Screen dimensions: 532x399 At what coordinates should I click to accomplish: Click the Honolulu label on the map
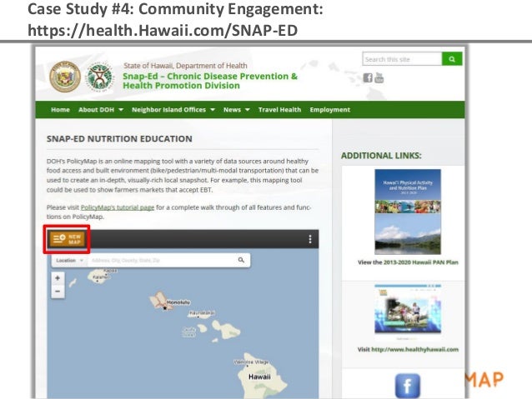tap(178, 302)
